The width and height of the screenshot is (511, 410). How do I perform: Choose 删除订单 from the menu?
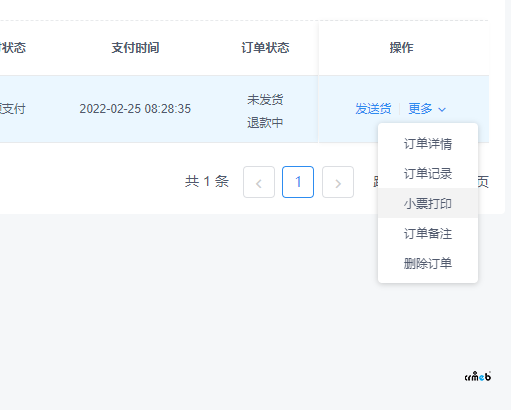(428, 263)
